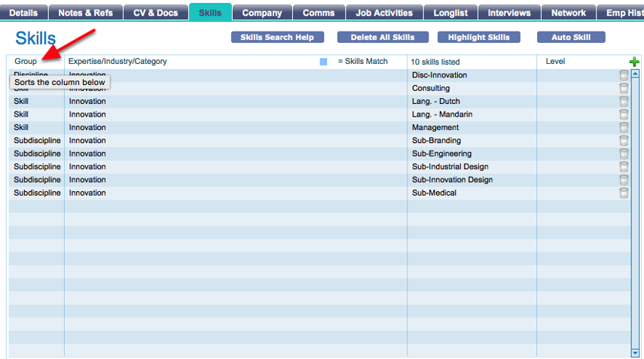This screenshot has width=644, height=359.
Task: Add a new skill with green plus icon
Action: 634,62
